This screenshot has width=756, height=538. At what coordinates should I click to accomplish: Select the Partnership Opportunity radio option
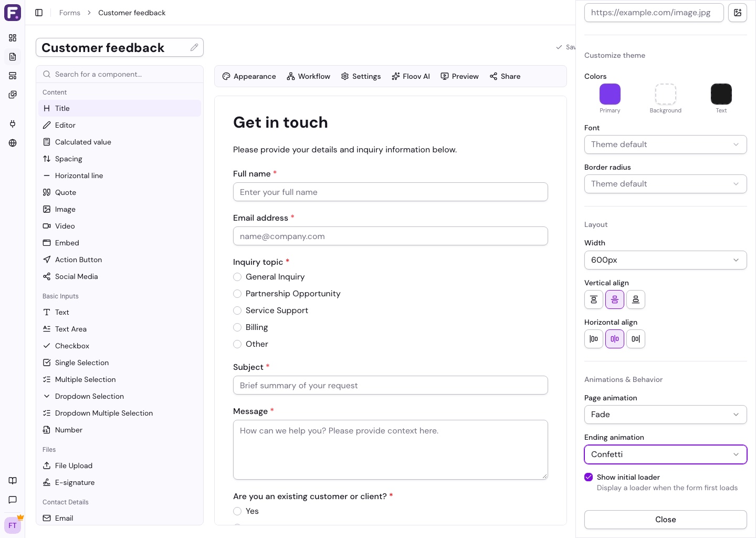237,294
